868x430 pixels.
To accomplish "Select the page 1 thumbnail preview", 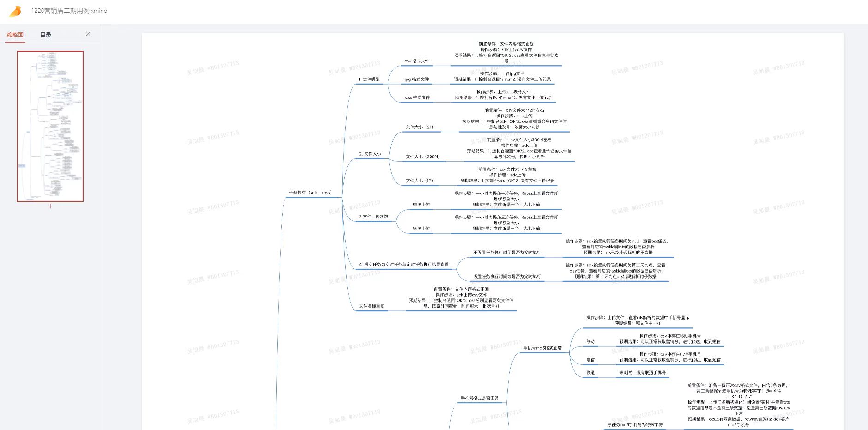I will click(50, 126).
